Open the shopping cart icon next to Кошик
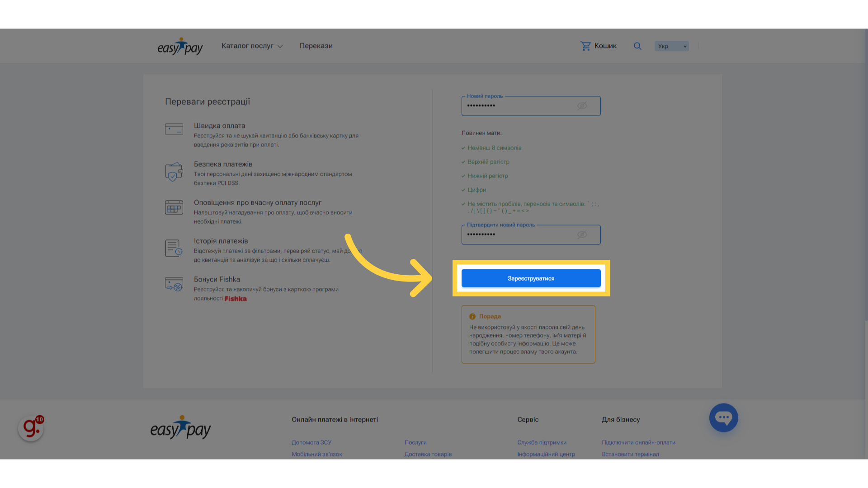This screenshot has width=868, height=488. 585,46
